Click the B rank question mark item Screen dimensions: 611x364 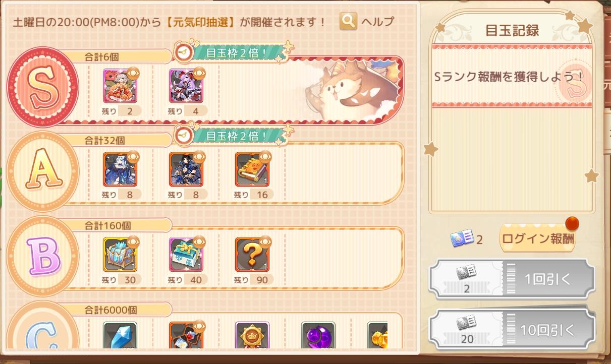pos(252,254)
